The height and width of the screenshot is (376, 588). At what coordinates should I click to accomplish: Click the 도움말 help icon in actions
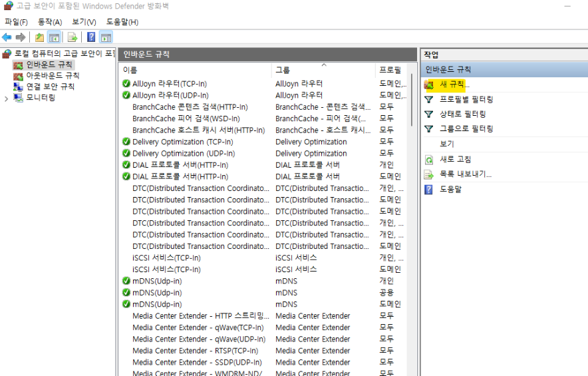tap(428, 190)
